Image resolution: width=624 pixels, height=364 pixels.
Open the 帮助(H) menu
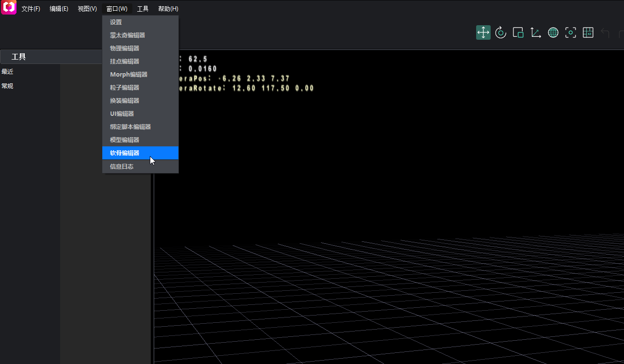coord(168,9)
